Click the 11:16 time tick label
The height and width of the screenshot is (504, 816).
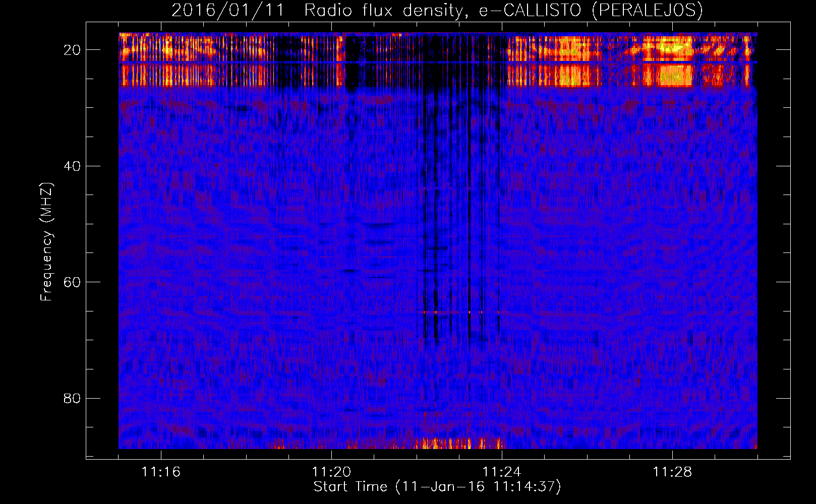161,472
